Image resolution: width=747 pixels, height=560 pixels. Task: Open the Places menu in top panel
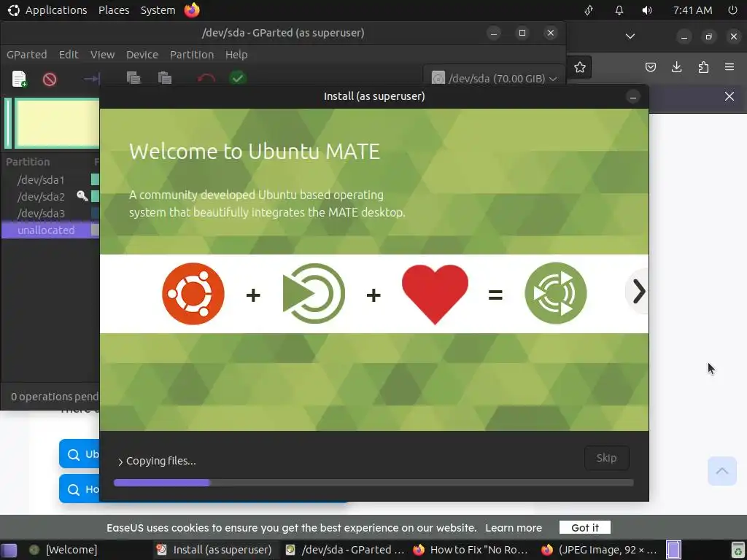click(x=114, y=10)
